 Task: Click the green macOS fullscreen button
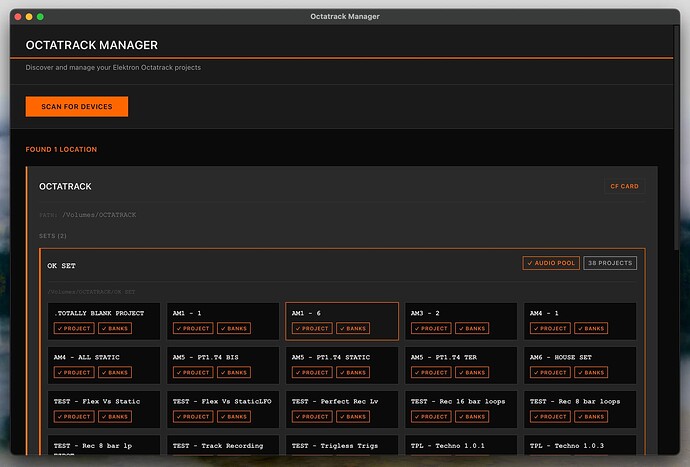click(x=40, y=17)
